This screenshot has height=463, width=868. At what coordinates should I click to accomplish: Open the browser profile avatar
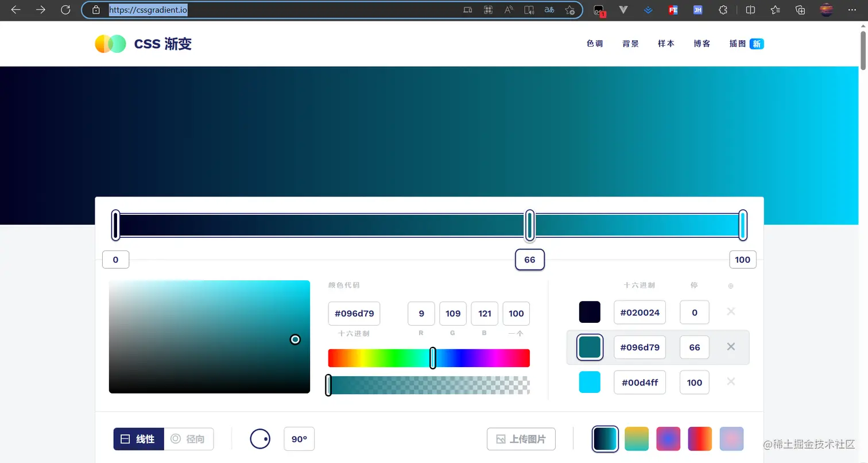pyautogui.click(x=826, y=10)
